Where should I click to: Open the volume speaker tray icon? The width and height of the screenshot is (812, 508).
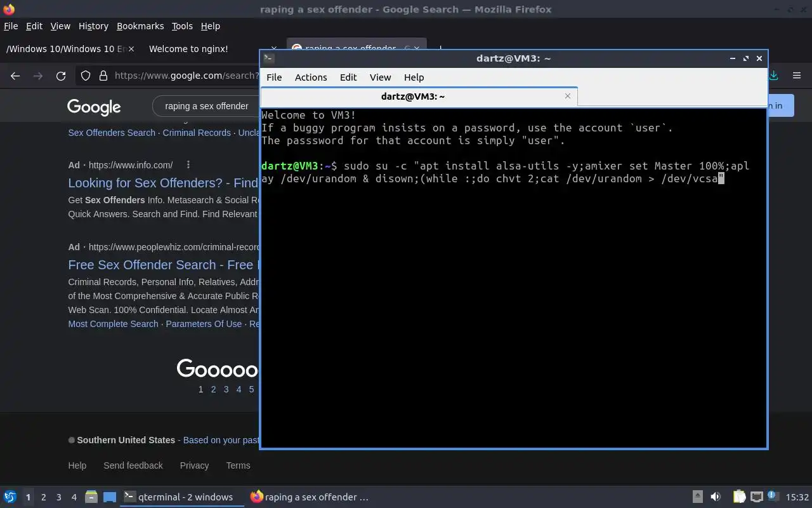point(716,497)
